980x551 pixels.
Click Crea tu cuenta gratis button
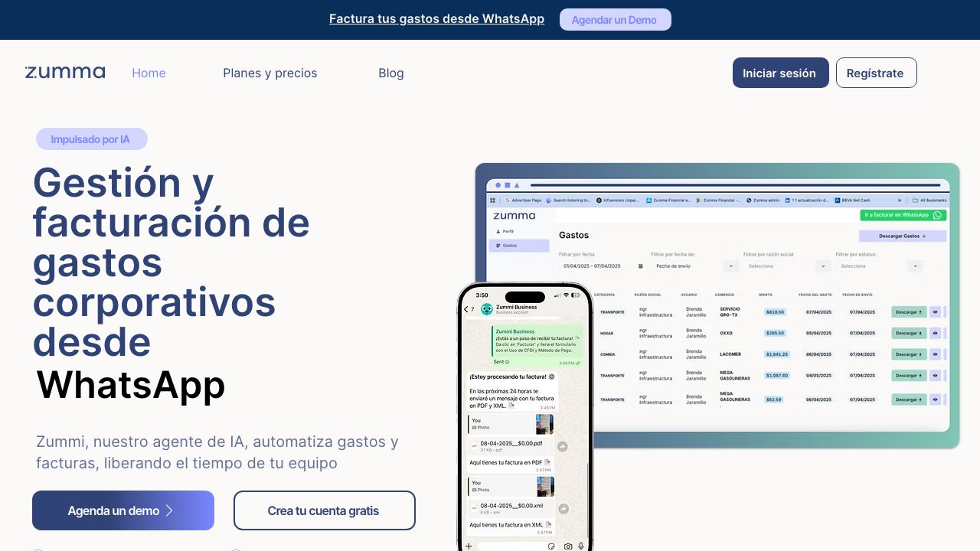324,510
